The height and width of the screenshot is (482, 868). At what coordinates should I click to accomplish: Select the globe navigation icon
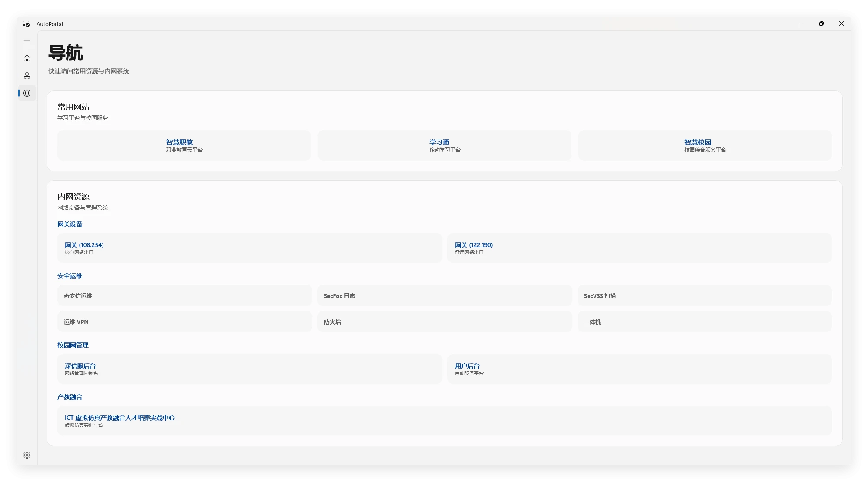[27, 93]
